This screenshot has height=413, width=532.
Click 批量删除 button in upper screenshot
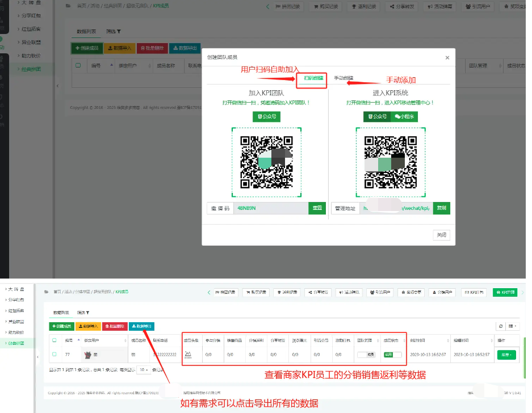[152, 48]
